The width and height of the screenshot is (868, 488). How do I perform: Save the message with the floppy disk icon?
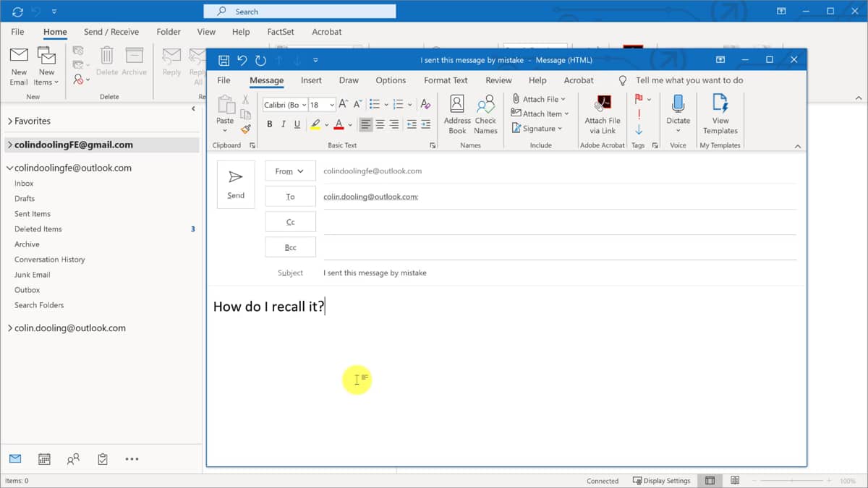(224, 60)
